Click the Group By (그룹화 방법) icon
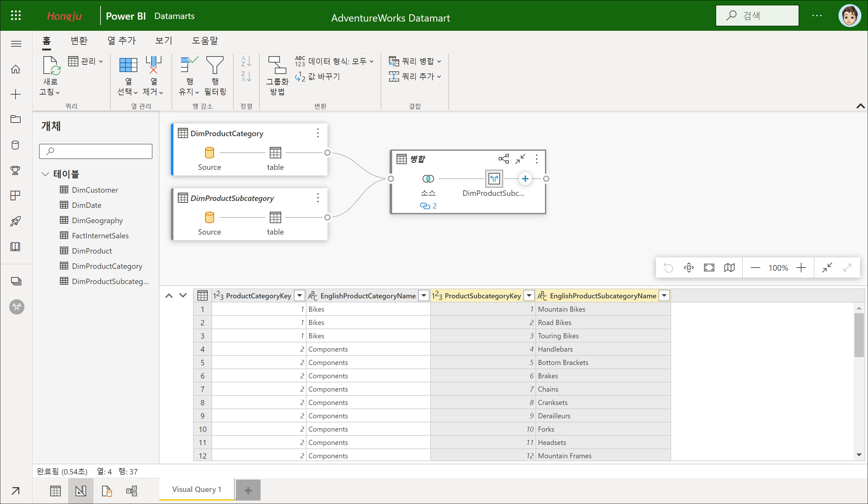 pyautogui.click(x=277, y=65)
